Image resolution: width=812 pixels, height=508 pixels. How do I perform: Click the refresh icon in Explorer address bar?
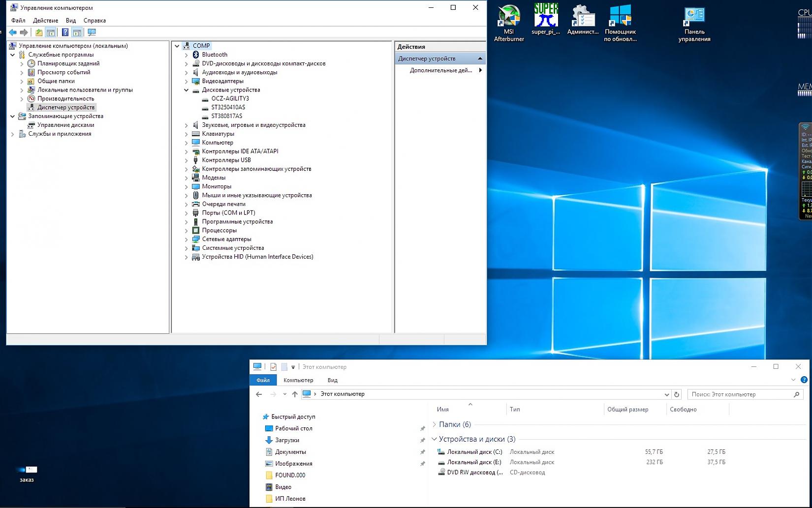[x=677, y=394]
